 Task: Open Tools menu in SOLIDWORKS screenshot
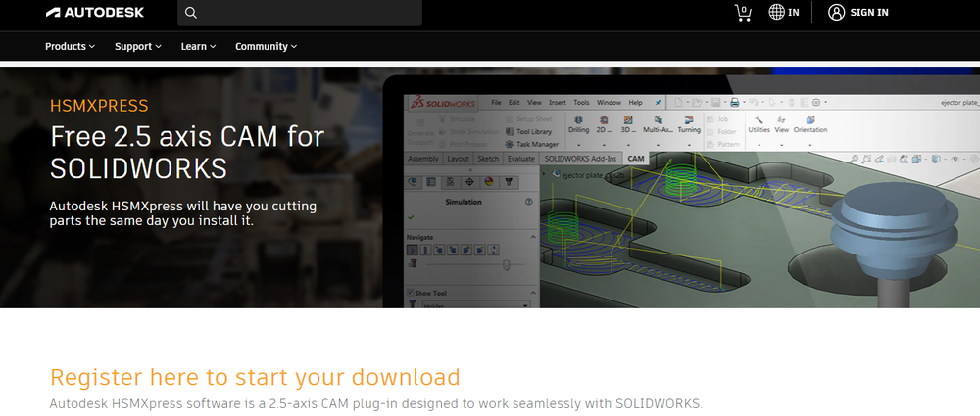coord(581,103)
